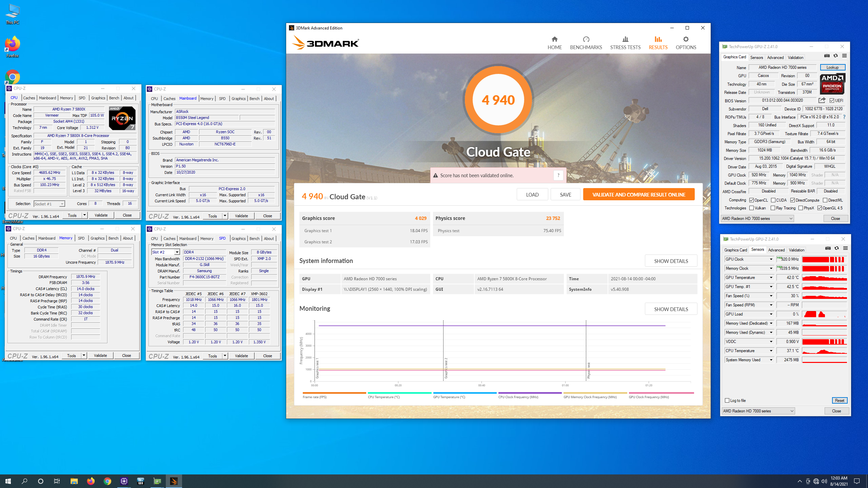Screen dimensions: 868x488
Task: Click the GPU Name field in GPU-Z
Action: (783, 67)
